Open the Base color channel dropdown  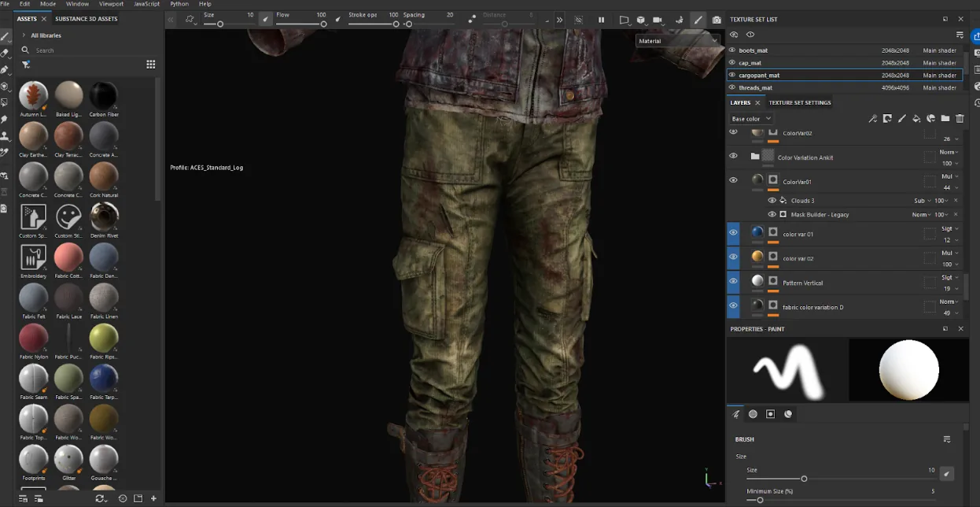point(751,119)
